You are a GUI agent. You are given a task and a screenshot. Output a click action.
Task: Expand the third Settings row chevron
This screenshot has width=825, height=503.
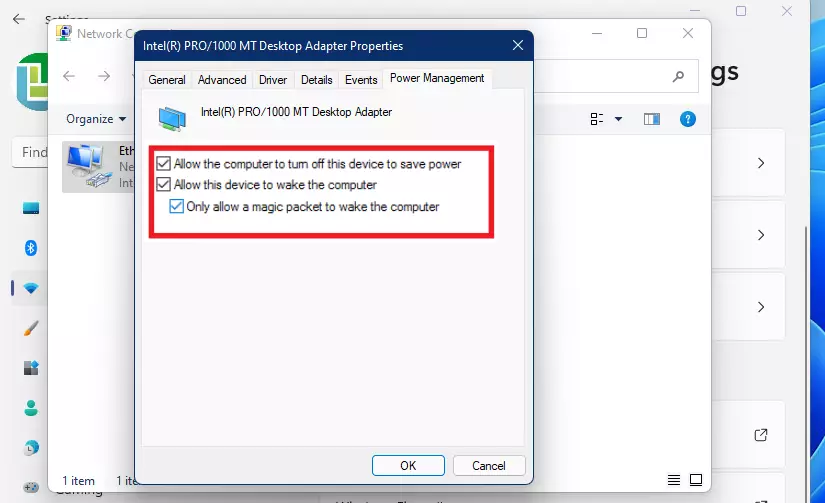[x=761, y=307]
